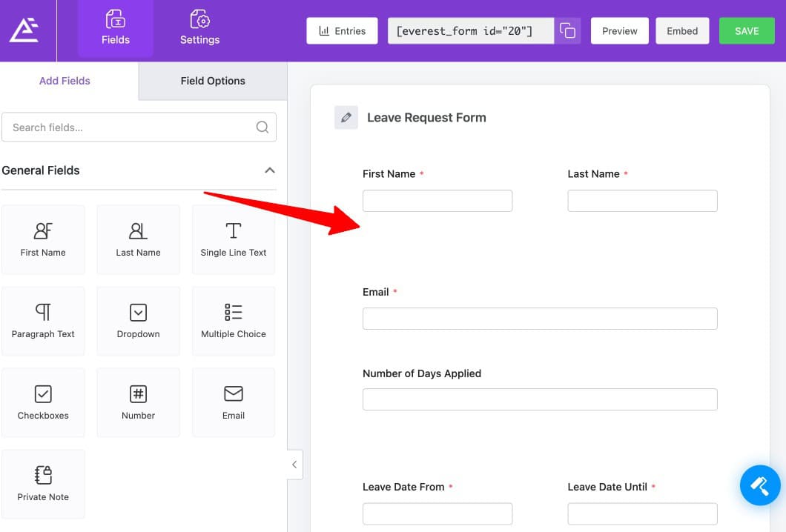The height and width of the screenshot is (532, 786).
Task: Click the First Name input in form
Action: pos(437,201)
